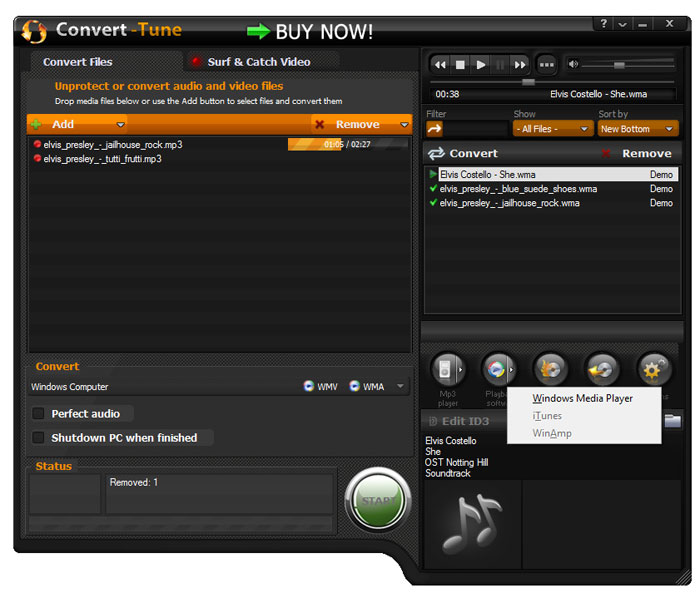Click the Playback software icon
The width and height of the screenshot is (700, 598).
pos(496,370)
